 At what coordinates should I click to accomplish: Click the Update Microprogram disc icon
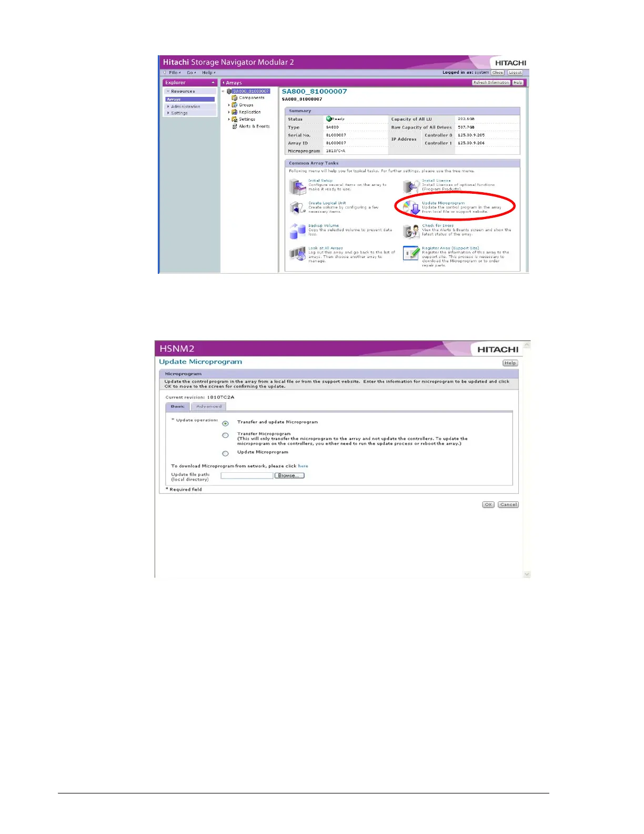411,208
